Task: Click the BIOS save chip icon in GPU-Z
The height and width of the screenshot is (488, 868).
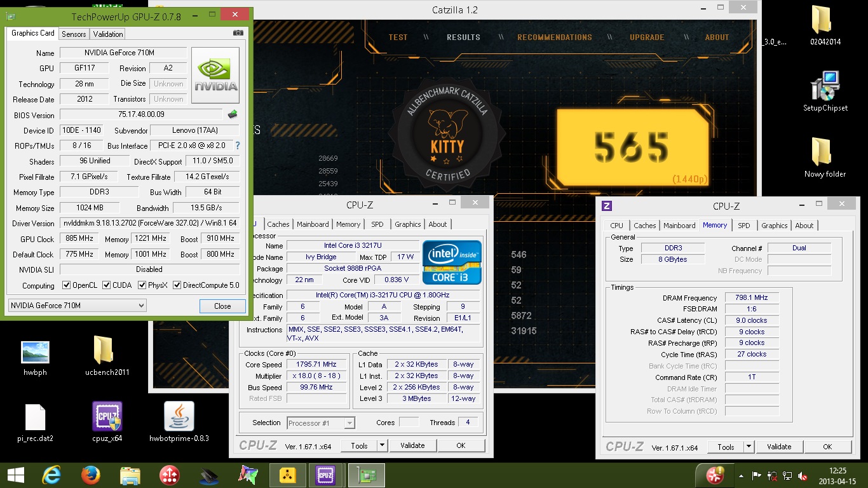Action: (233, 114)
